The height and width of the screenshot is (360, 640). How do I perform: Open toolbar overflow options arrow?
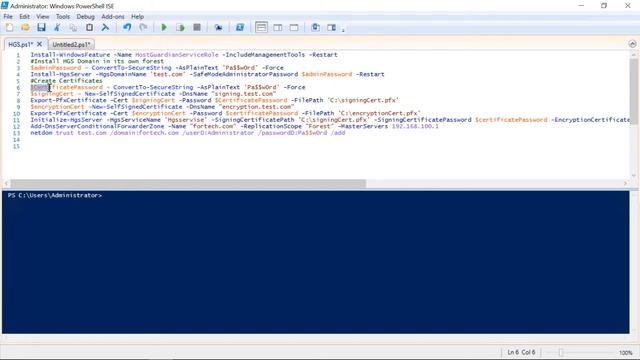[343, 29]
